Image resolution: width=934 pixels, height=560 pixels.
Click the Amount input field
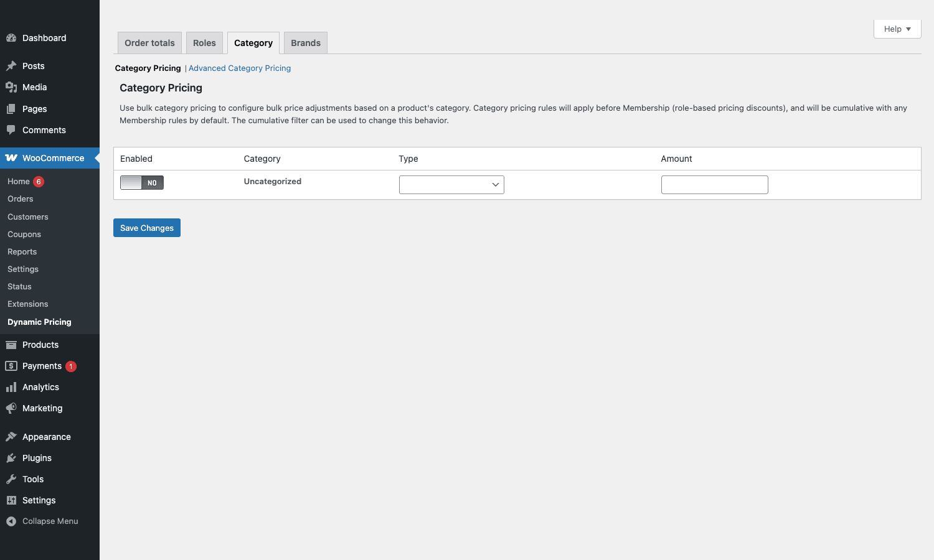point(715,185)
